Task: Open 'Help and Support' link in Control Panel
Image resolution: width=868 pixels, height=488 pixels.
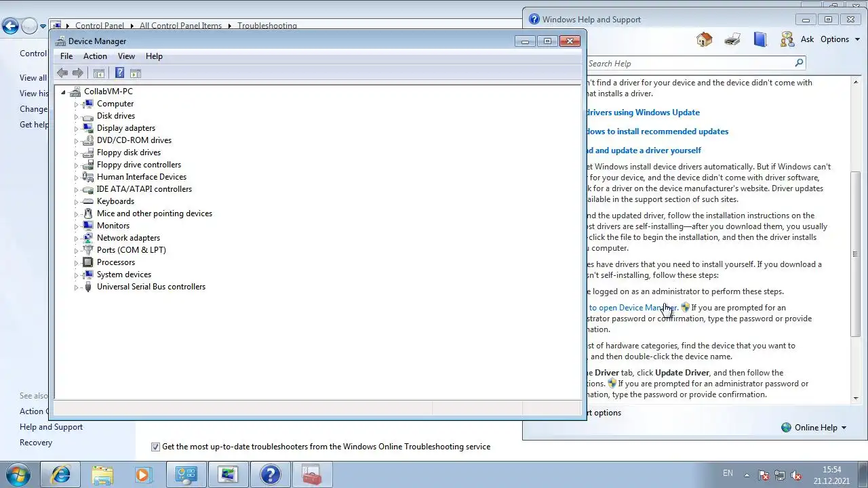Action: 51,427
